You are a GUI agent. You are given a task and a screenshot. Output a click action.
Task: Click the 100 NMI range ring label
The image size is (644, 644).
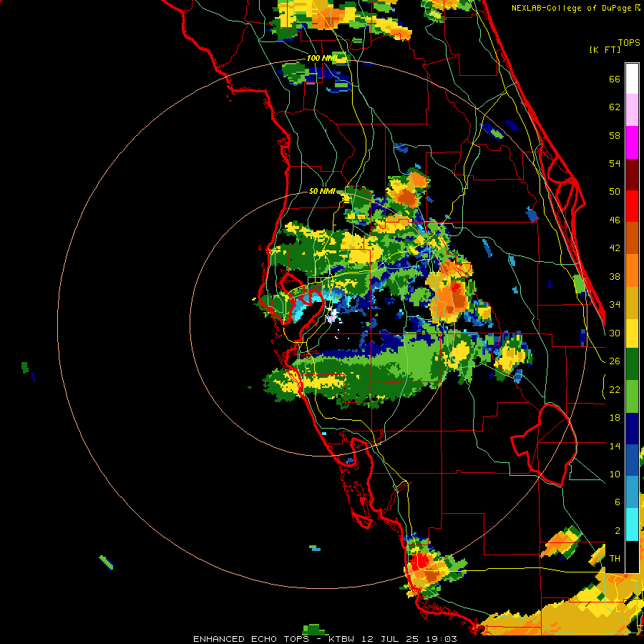click(x=321, y=59)
